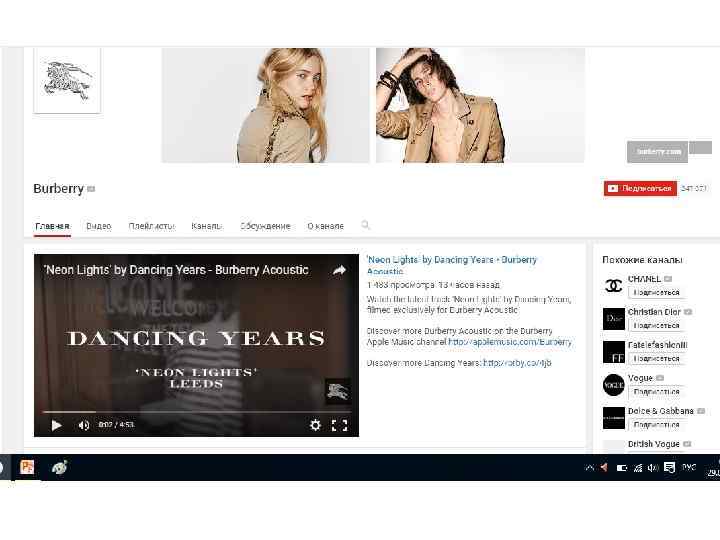The width and height of the screenshot is (720, 540).
Task: Enter fullscreen mode in the player
Action: tap(339, 425)
